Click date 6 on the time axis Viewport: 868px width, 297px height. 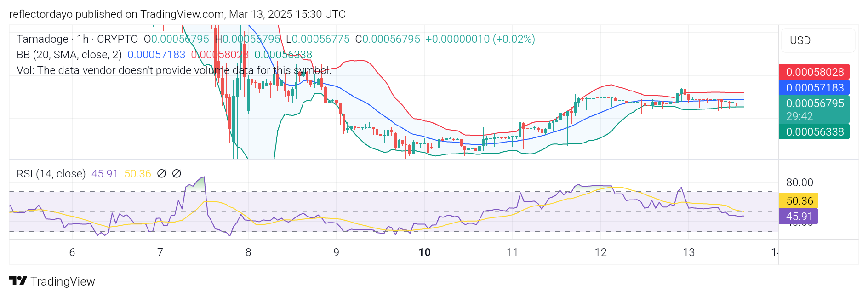point(72,252)
